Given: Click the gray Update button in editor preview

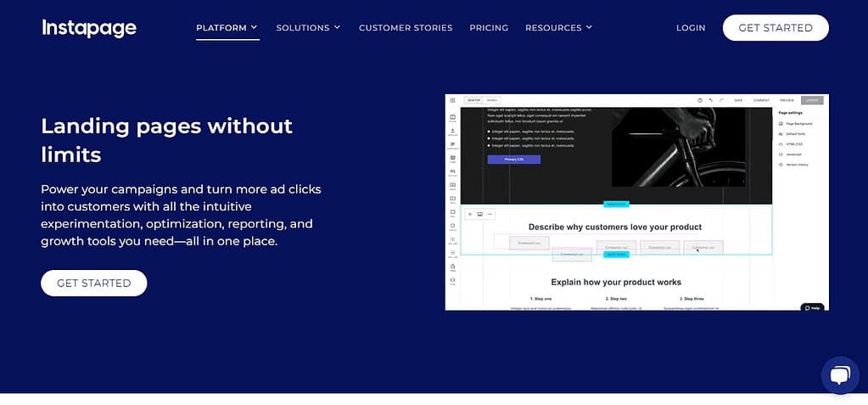Looking at the screenshot, I should [812, 100].
